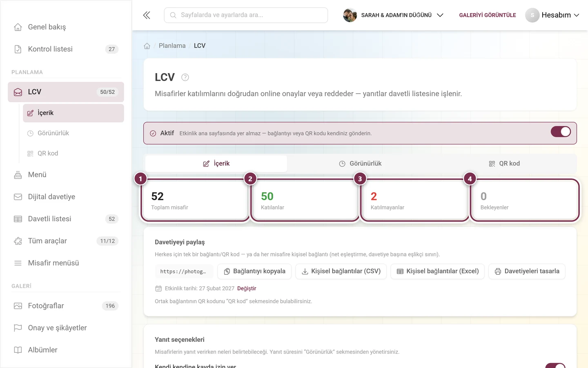
Task: Go to Kontrol listesi in the sidebar
Action: (x=66, y=49)
